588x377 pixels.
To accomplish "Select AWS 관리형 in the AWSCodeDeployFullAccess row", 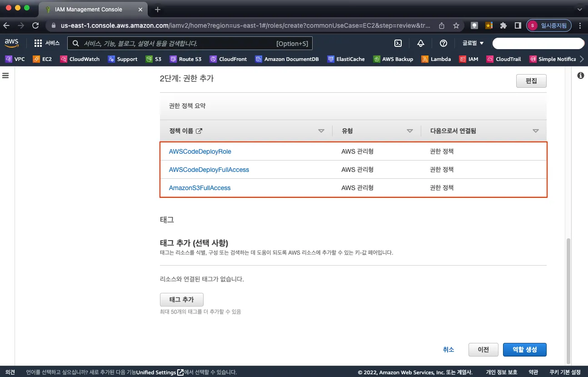I will point(357,170).
